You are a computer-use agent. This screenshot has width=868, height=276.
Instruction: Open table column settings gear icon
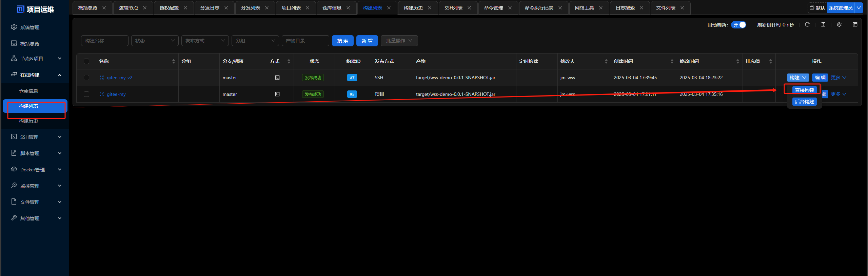click(839, 25)
